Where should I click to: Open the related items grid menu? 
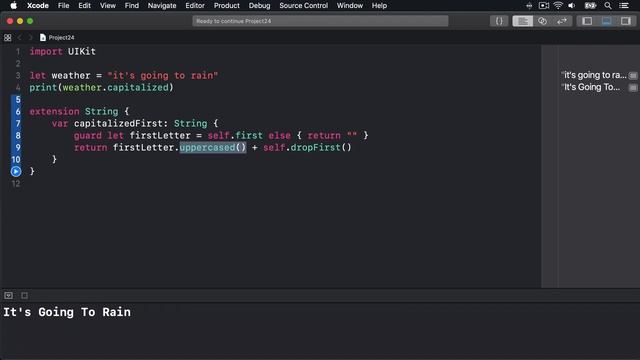coord(8,38)
